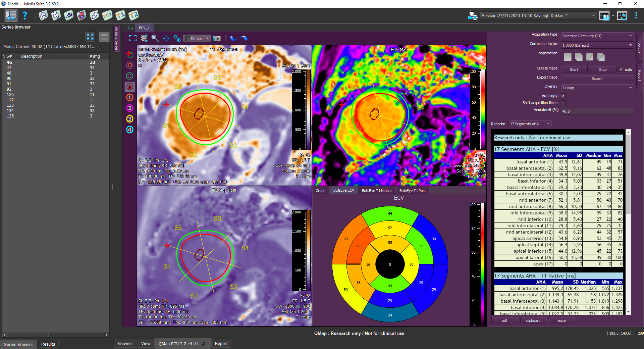Viewport: 644px width, 349px height.
Task: Switch series browser to thumbnail grid view
Action: 90,37
